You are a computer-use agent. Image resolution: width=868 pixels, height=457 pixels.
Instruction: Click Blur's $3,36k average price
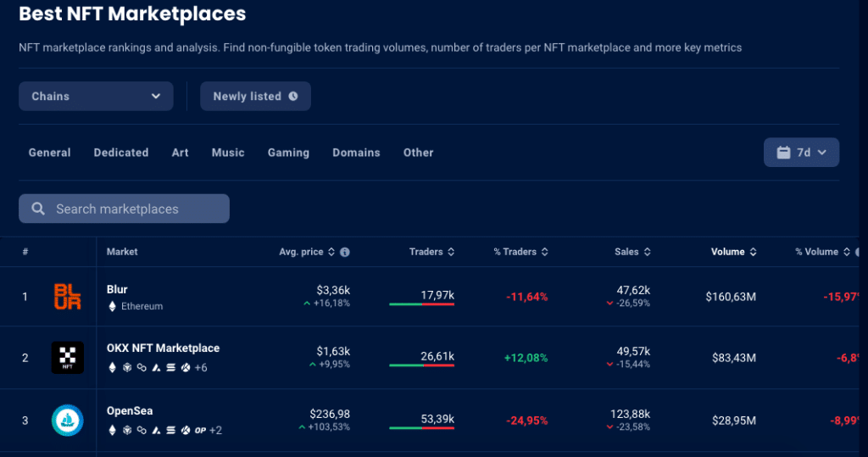tap(333, 290)
